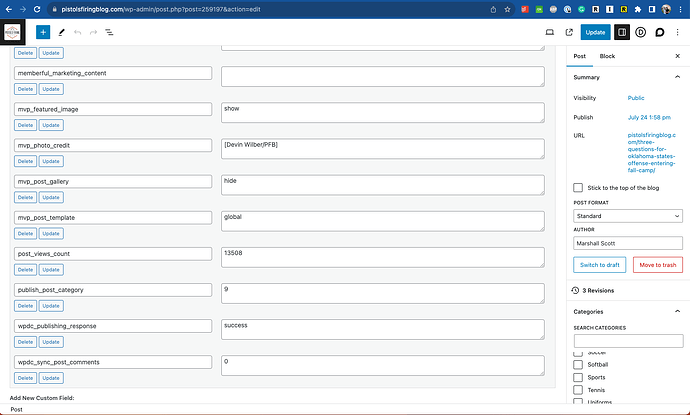The image size is (690, 415).
Task: Click the Search Categories input field
Action: pyautogui.click(x=628, y=341)
